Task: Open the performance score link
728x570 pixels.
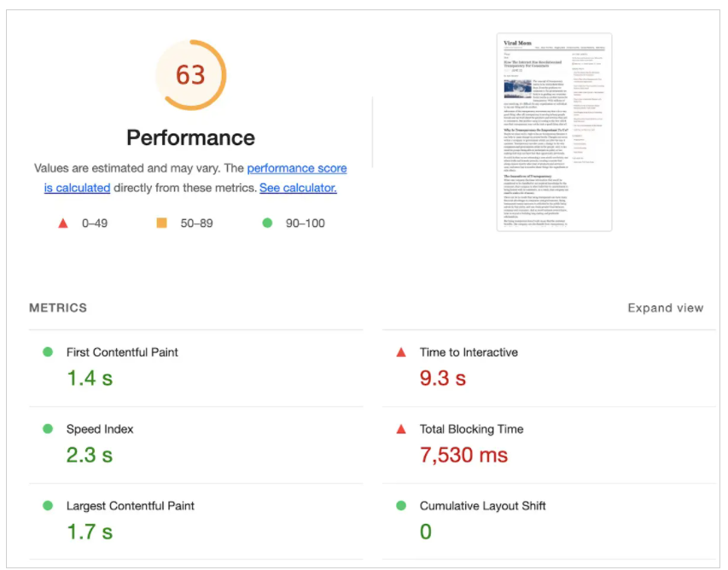Action: [x=297, y=168]
